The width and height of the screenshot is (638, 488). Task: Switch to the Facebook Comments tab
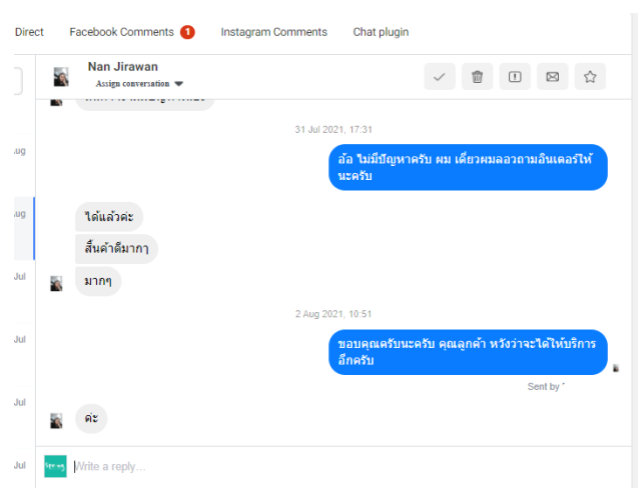click(122, 32)
